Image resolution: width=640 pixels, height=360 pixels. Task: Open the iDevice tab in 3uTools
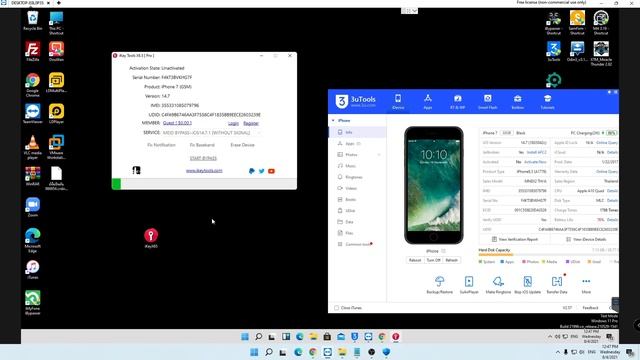click(x=398, y=102)
